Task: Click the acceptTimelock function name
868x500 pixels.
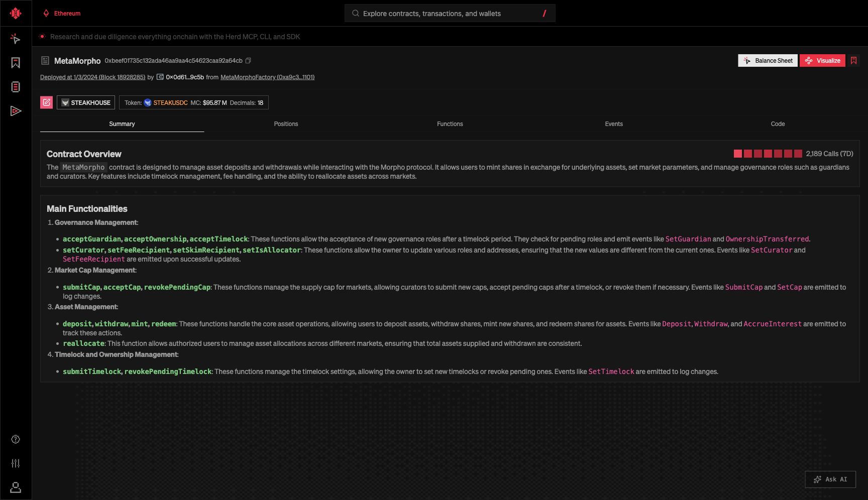Action: tap(219, 239)
